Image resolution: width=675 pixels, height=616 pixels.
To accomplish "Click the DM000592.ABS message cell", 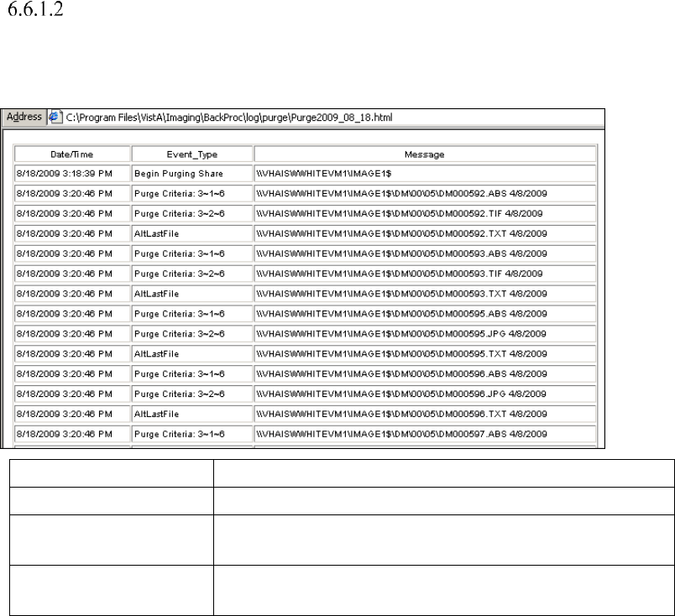I will (425, 194).
